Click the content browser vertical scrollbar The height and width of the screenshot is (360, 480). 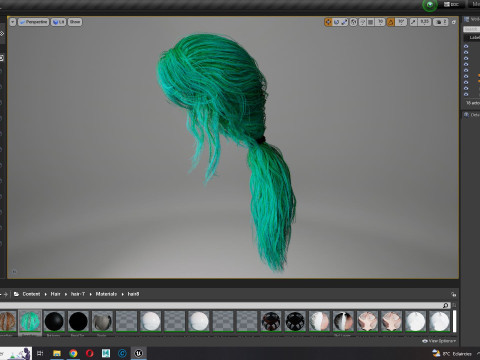454,321
